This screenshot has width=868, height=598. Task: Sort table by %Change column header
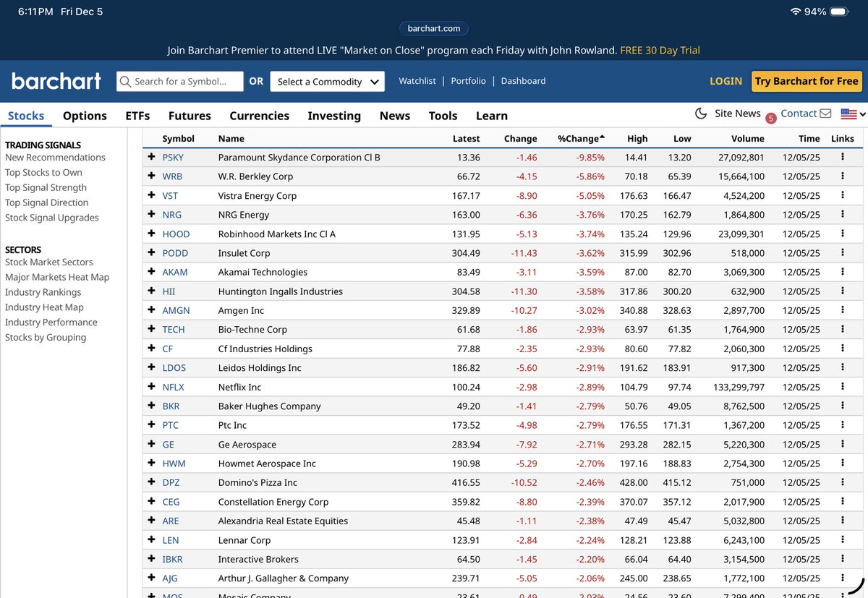coord(581,139)
